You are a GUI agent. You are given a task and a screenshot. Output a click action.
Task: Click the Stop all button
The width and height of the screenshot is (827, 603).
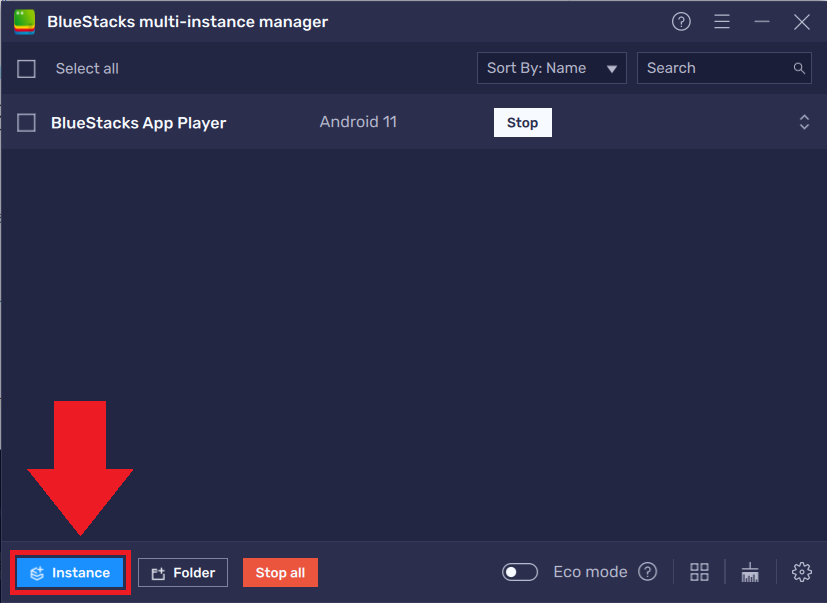tap(280, 572)
